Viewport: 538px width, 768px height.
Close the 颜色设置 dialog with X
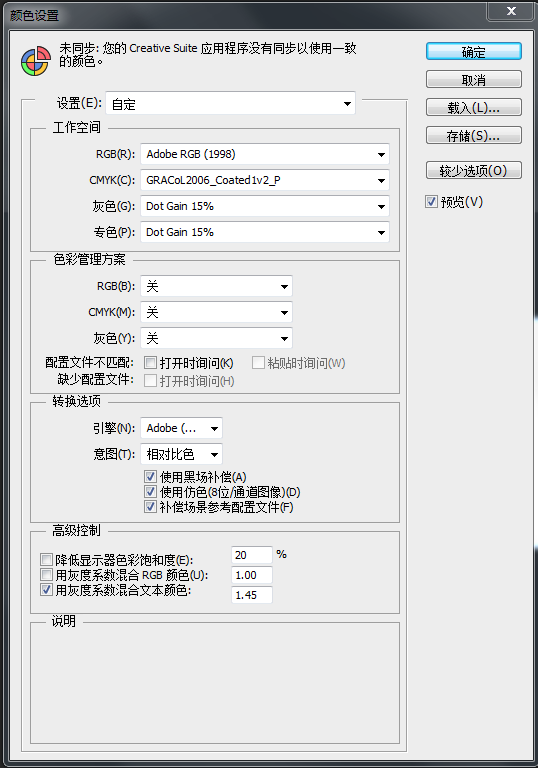[x=510, y=11]
